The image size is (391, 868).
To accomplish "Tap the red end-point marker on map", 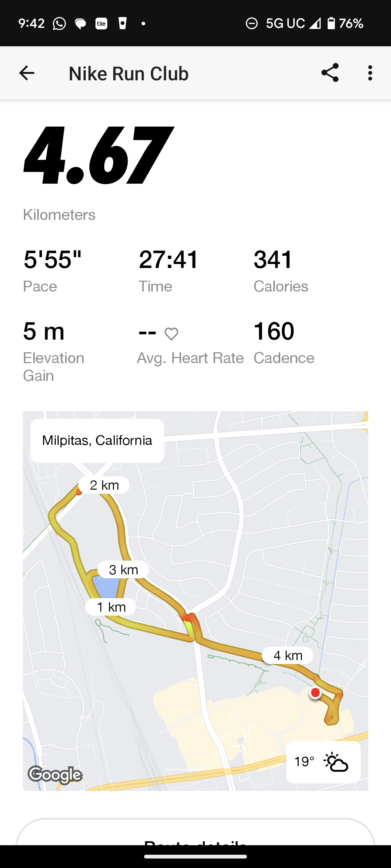I will (x=315, y=693).
